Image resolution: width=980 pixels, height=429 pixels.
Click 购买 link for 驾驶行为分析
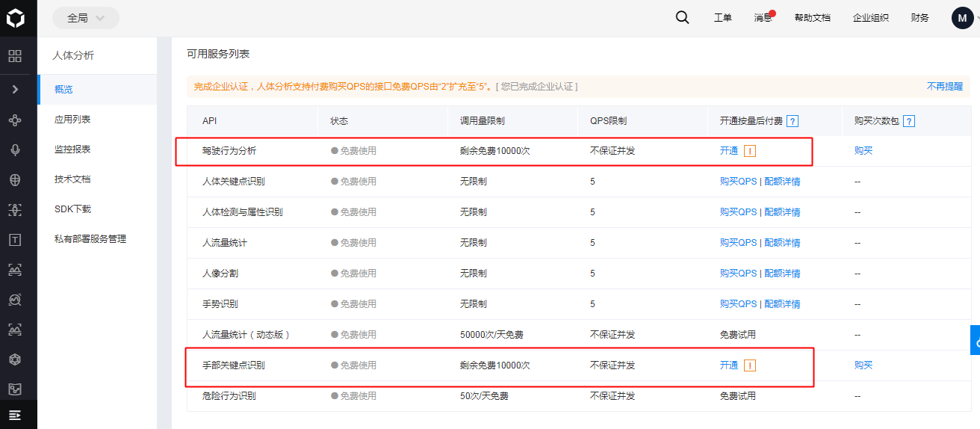click(x=863, y=151)
